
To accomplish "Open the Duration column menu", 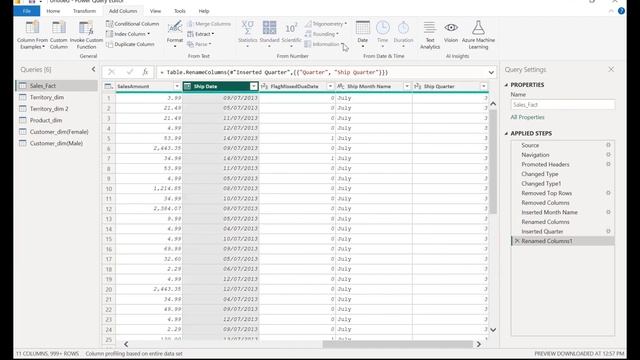I will coord(403,34).
